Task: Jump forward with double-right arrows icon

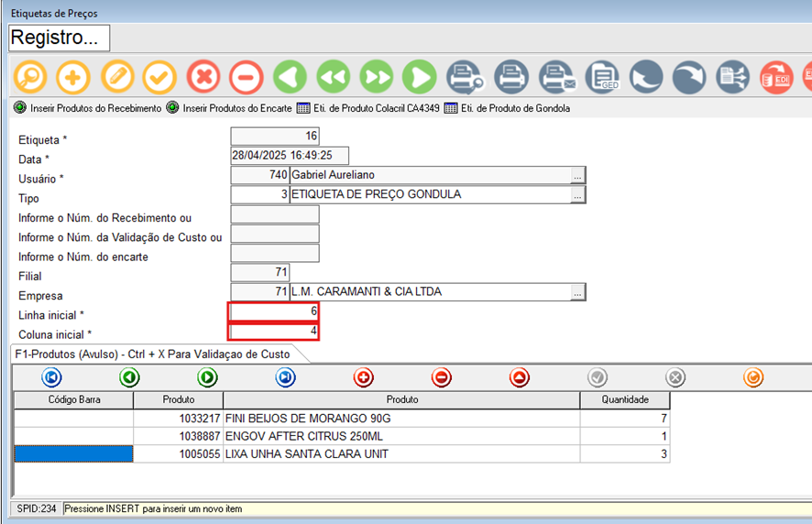Action: [377, 77]
